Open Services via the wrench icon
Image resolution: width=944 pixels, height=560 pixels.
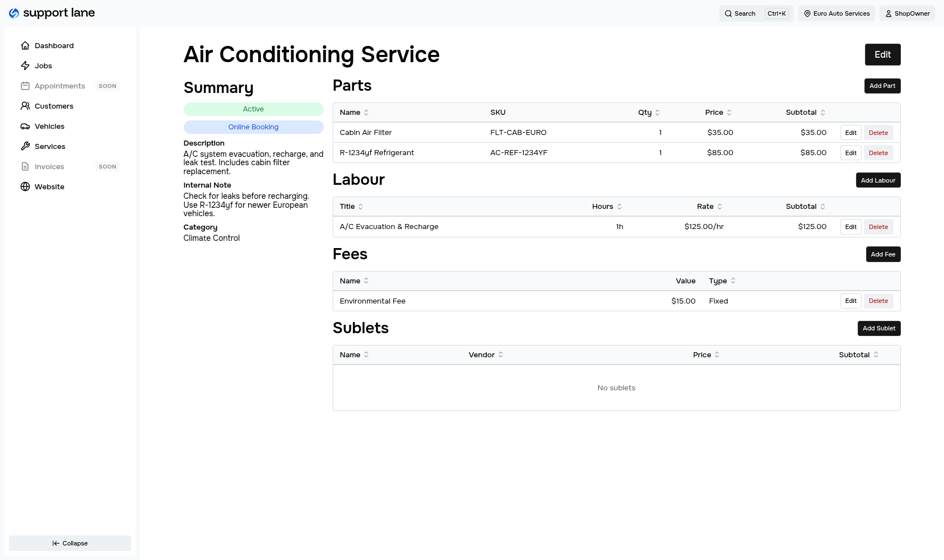26,146
